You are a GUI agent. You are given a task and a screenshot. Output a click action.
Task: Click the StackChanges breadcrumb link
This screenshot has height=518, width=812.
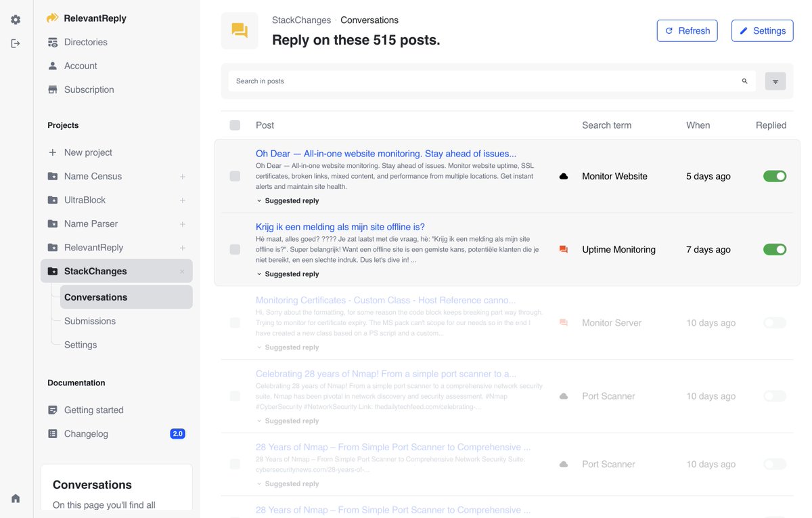301,20
